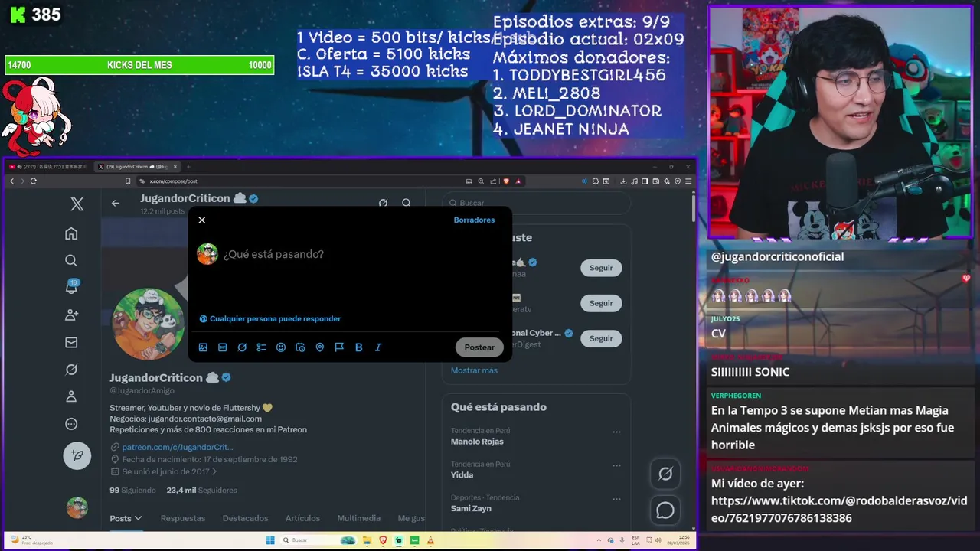Tag a location on the post
This screenshot has height=551, width=980.
[319, 347]
